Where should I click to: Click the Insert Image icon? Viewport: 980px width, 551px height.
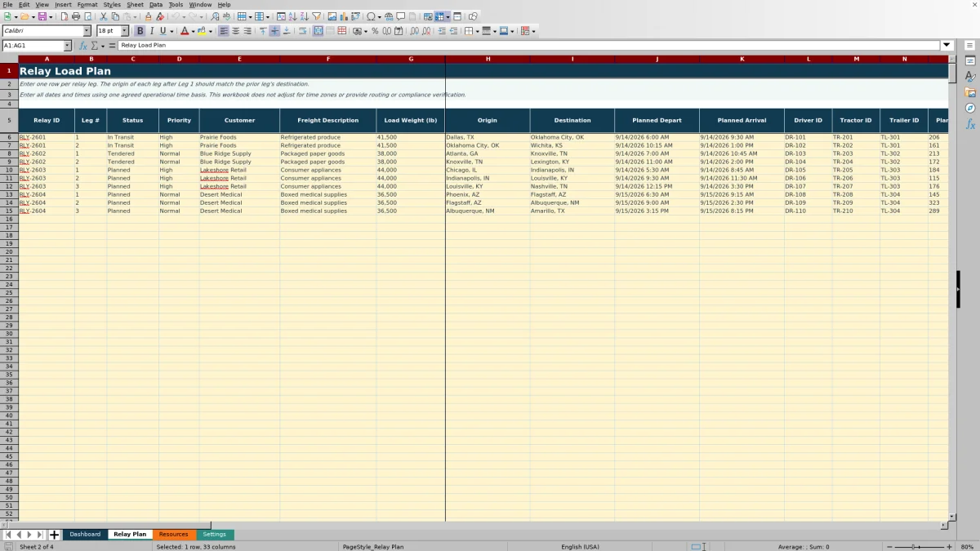click(x=332, y=16)
